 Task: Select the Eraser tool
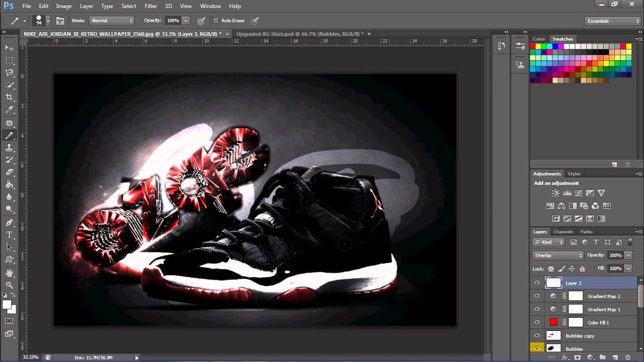tap(9, 173)
